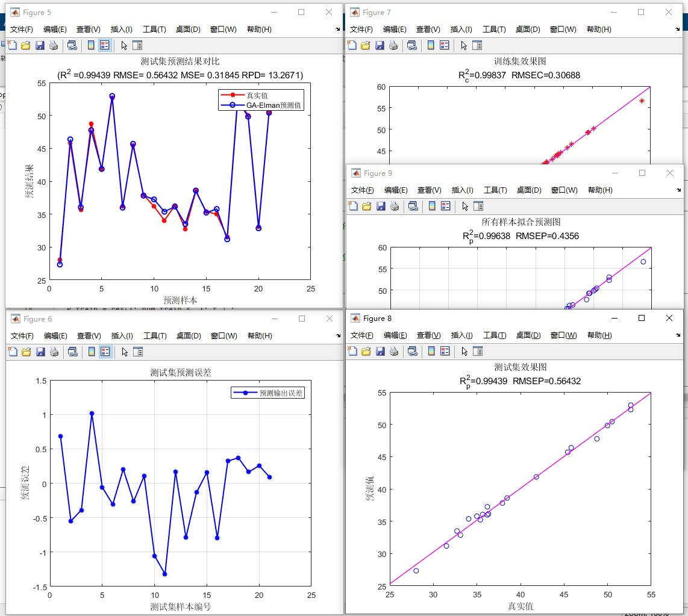Toggle Edit Plot arrow in Figure 8 toolbar
Viewport: 688px width, 616px height.
464,351
